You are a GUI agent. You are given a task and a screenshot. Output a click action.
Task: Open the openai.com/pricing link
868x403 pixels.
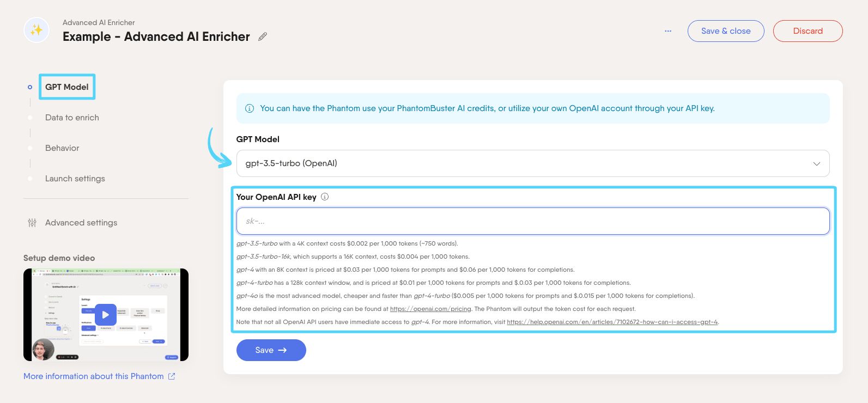[x=430, y=309]
